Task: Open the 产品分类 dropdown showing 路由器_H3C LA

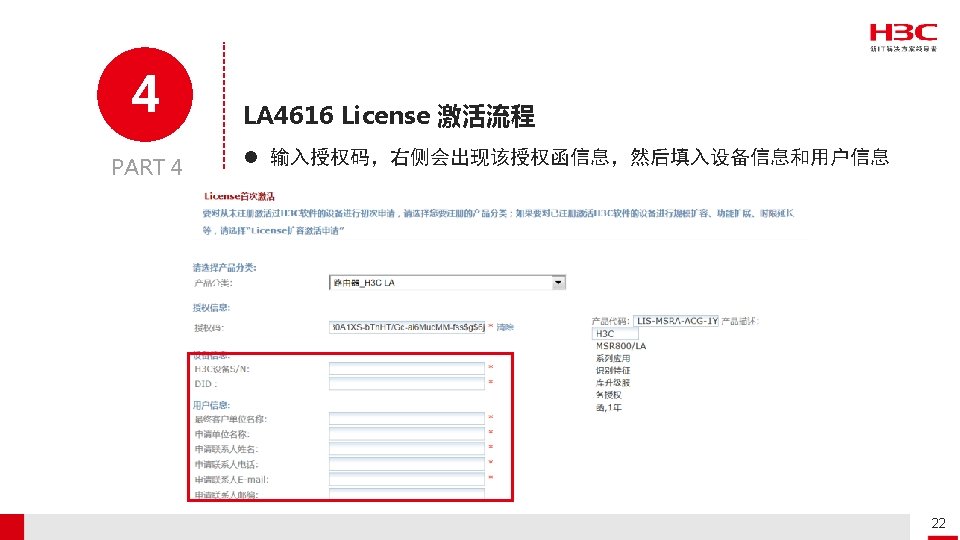Action: click(x=447, y=283)
